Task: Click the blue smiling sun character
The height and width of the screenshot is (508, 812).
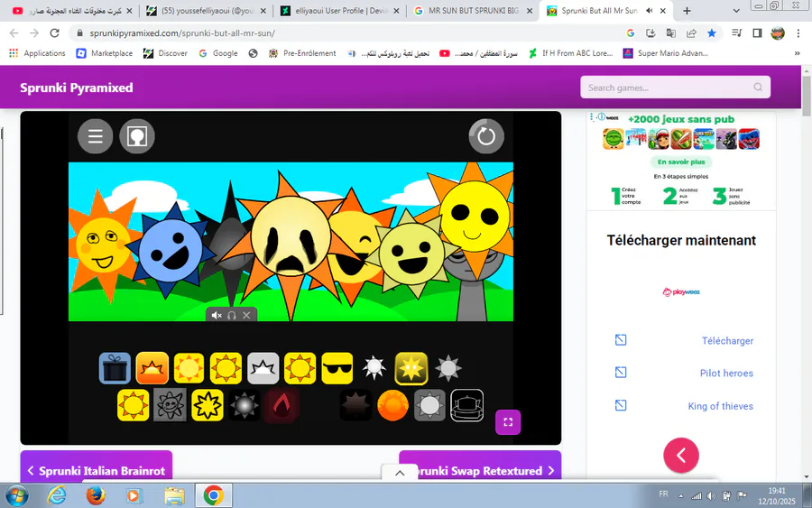Action: click(x=171, y=251)
